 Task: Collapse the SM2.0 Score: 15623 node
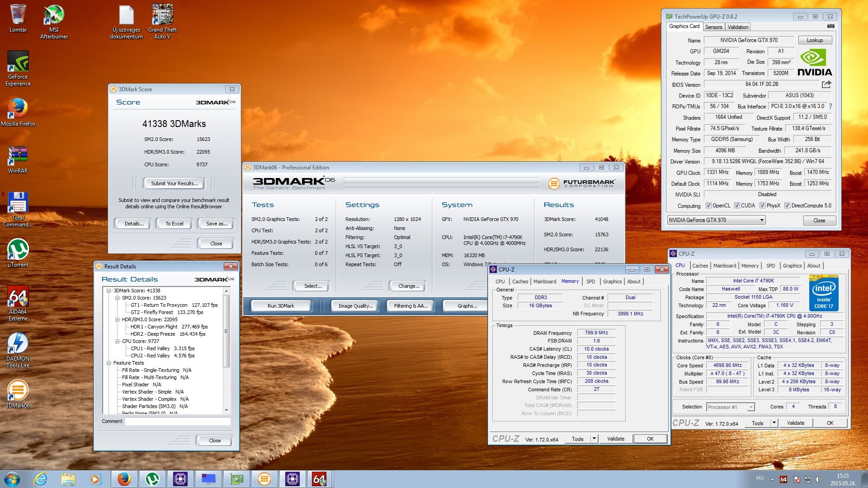point(117,298)
